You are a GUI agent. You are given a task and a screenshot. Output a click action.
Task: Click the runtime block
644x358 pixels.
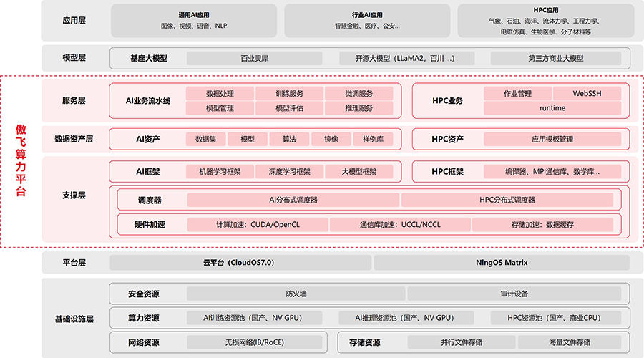pyautogui.click(x=552, y=108)
